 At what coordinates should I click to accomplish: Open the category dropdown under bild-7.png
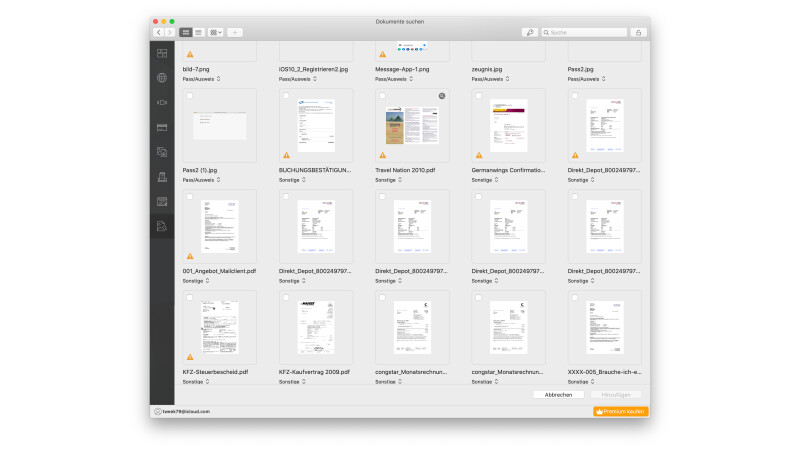coord(202,78)
